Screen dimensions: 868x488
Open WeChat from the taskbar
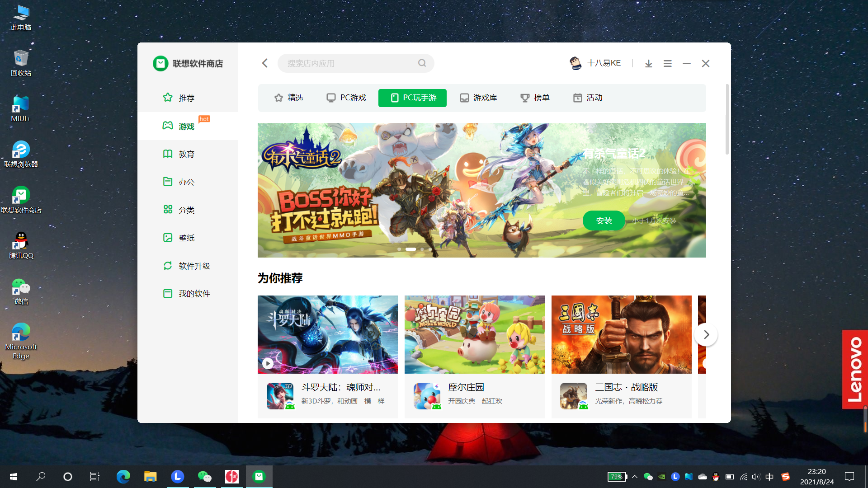(205, 477)
